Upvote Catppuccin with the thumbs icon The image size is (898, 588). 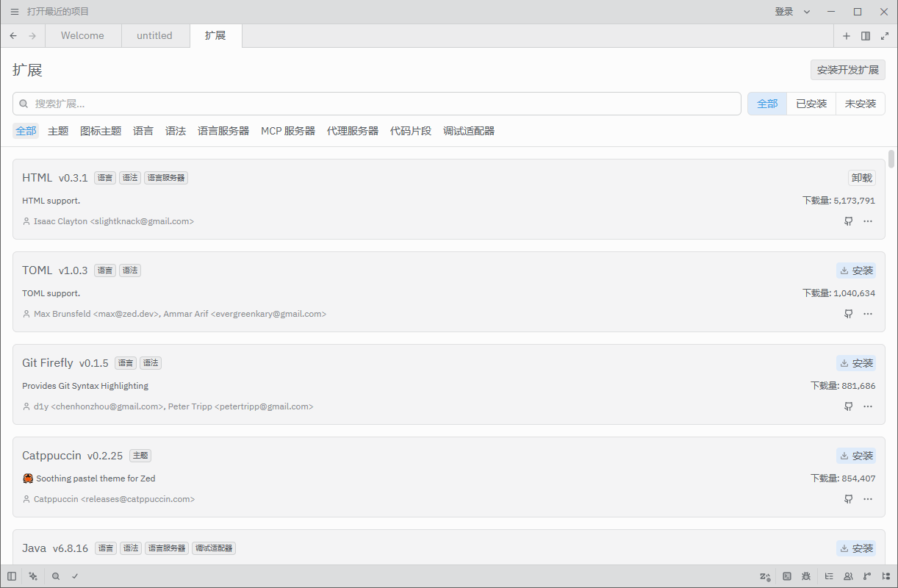(x=849, y=499)
